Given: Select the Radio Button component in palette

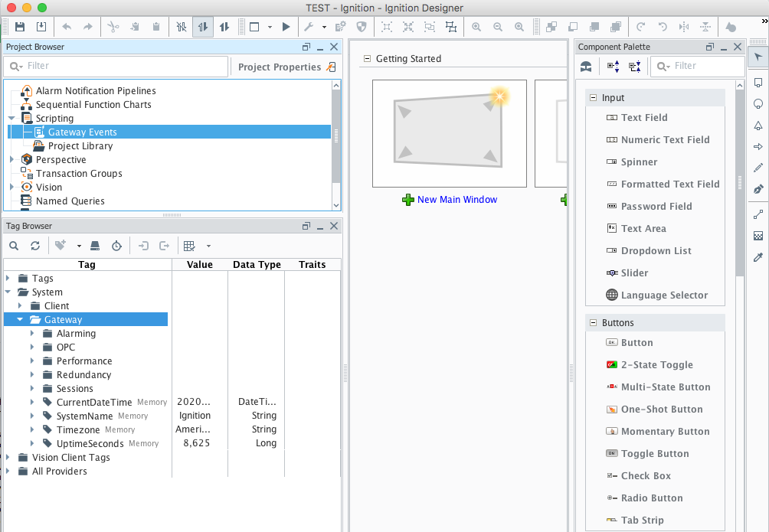Looking at the screenshot, I should coord(651,498).
